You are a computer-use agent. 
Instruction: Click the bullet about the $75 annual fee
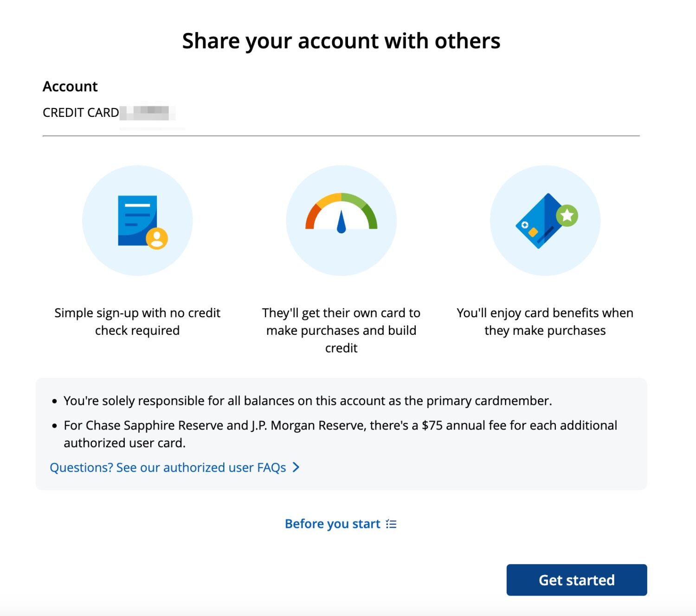pos(340,434)
